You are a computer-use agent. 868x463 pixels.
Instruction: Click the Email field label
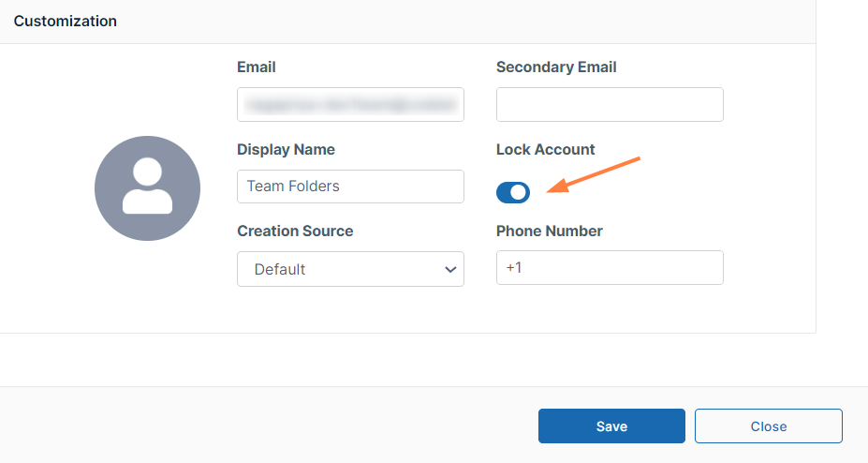pos(257,67)
